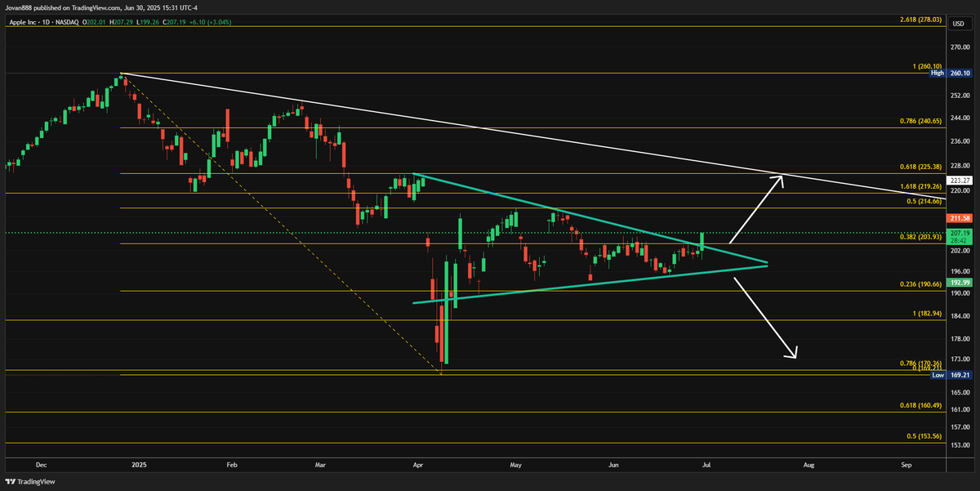
Task: Select the 0.786 (170.36) Fibonacci label
Action: click(x=919, y=364)
